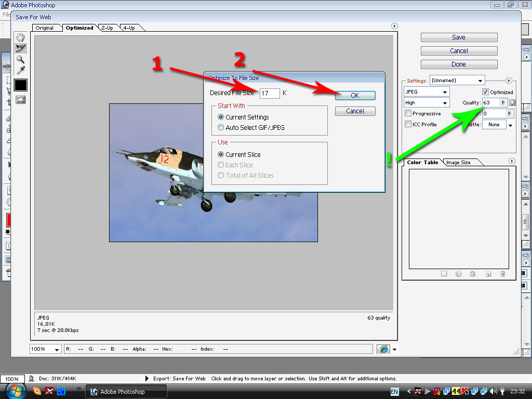Viewport: 532px width, 399px height.
Task: Click the Save button
Action: pos(459,37)
